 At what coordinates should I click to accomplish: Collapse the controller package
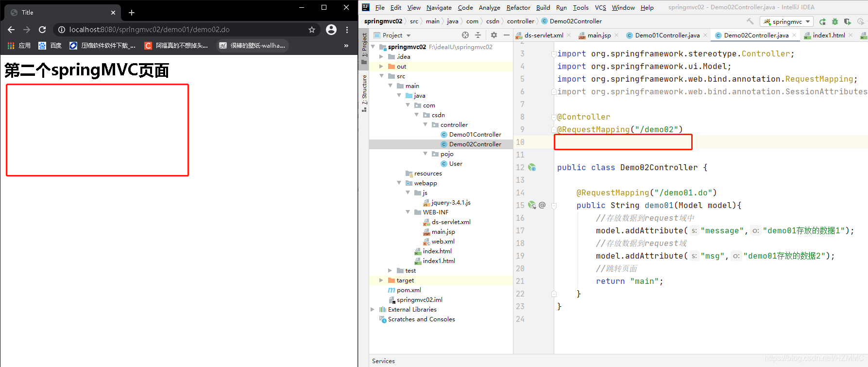425,124
